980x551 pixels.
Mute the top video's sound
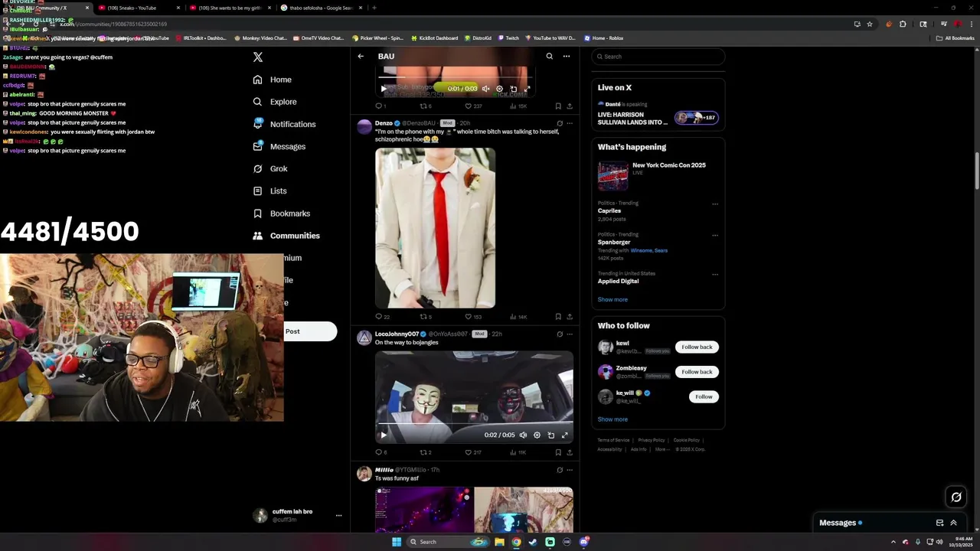click(485, 89)
